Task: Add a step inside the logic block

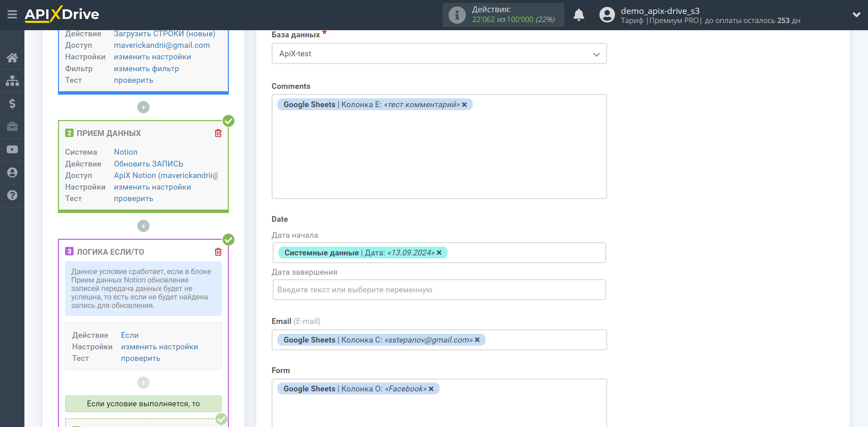Action: 143,383
